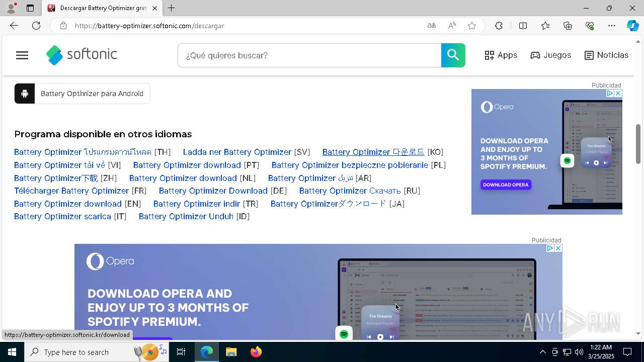This screenshot has width=644, height=362.
Task: View site information lock icon
Action: (63, 26)
